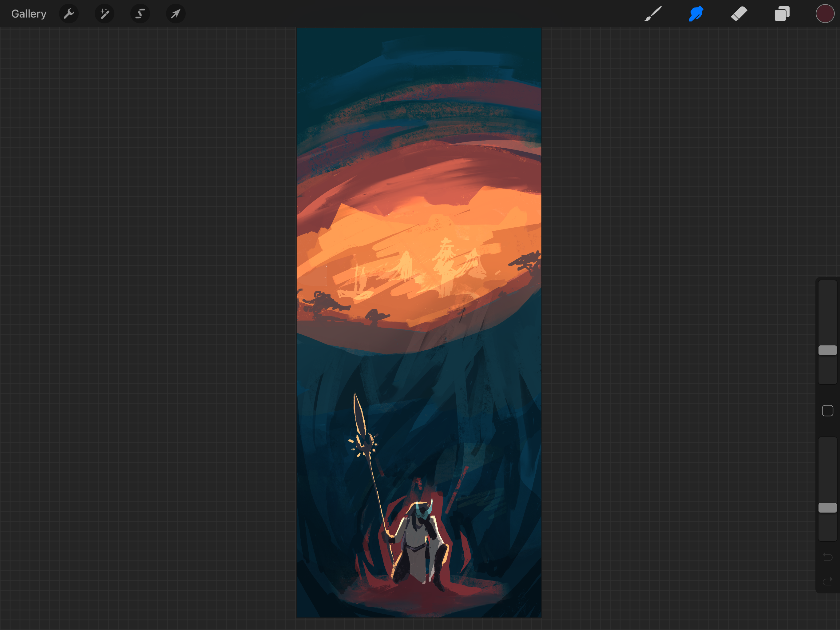Select the Paint brush tool

[x=653, y=14]
